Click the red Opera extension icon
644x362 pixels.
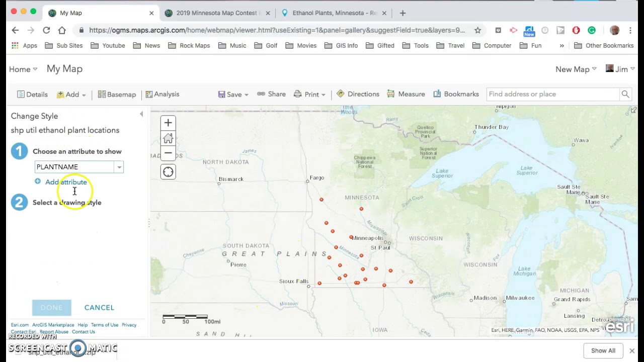576,31
